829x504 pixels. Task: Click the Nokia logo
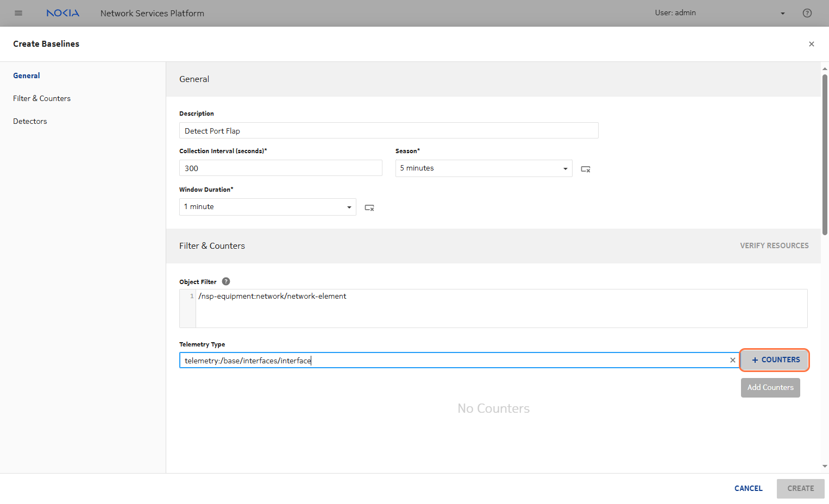pos(62,13)
